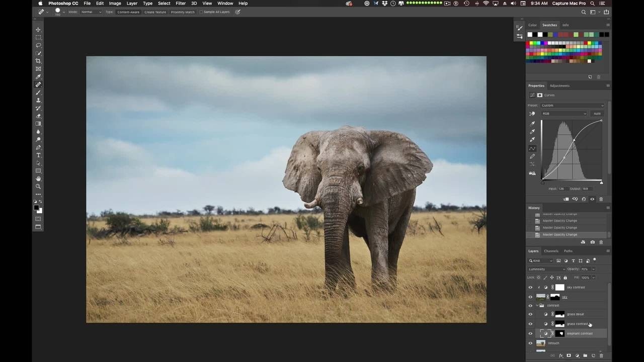Click the Proximity Match button
The image size is (644, 362).
click(183, 12)
